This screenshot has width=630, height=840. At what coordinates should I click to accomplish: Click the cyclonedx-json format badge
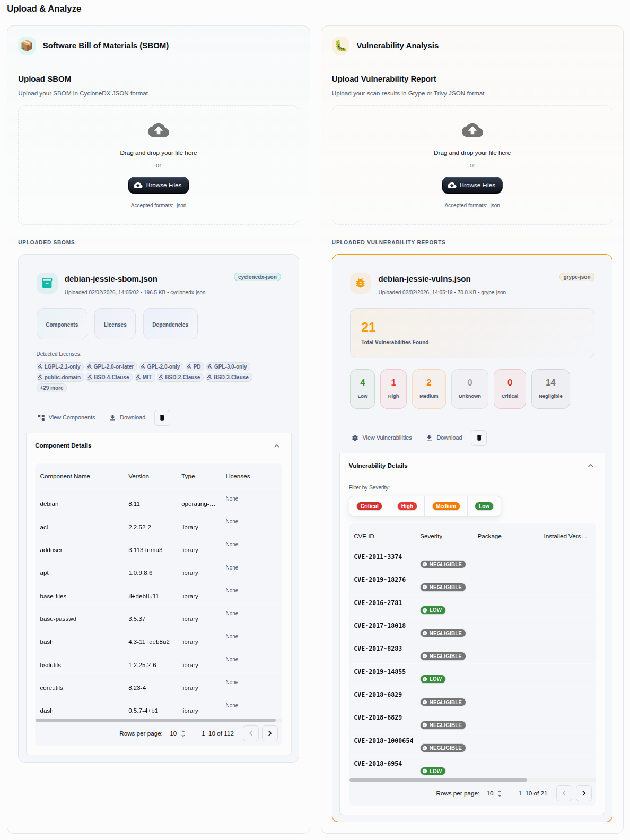pyautogui.click(x=257, y=277)
